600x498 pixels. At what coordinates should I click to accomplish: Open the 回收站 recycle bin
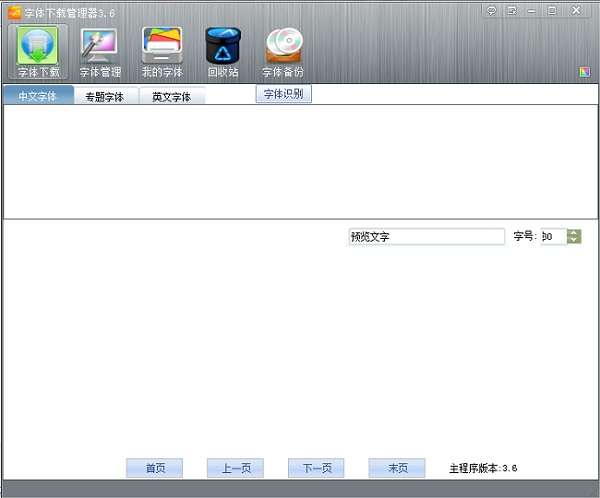(223, 52)
